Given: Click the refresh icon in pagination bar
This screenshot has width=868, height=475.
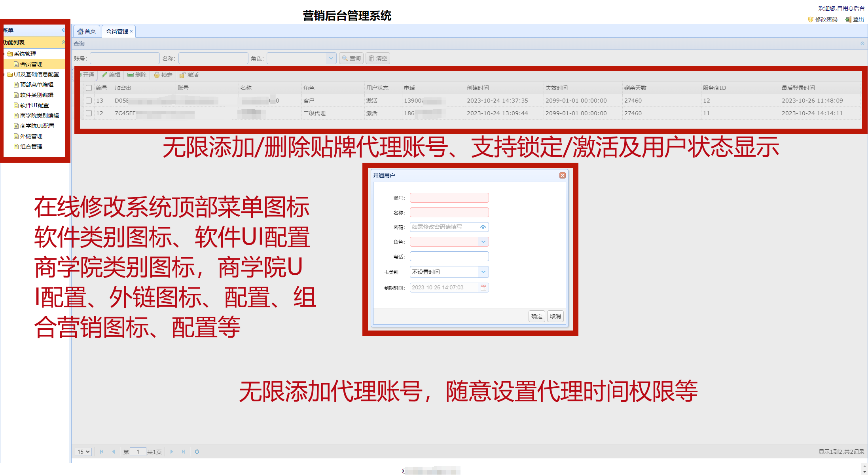Looking at the screenshot, I should point(197,451).
